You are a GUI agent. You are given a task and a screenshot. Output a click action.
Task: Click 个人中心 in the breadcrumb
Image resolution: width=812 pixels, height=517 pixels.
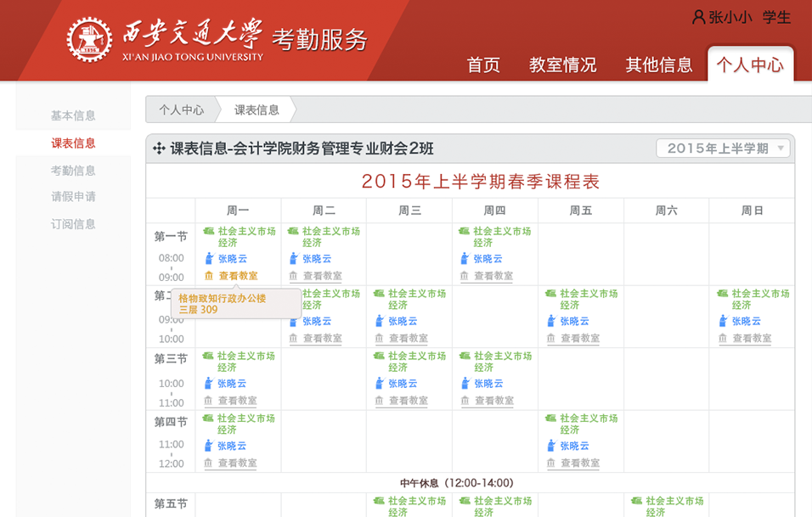tap(181, 110)
